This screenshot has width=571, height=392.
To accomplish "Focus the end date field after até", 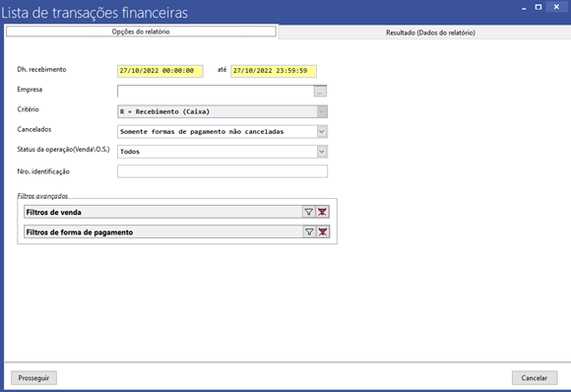I will pos(274,71).
